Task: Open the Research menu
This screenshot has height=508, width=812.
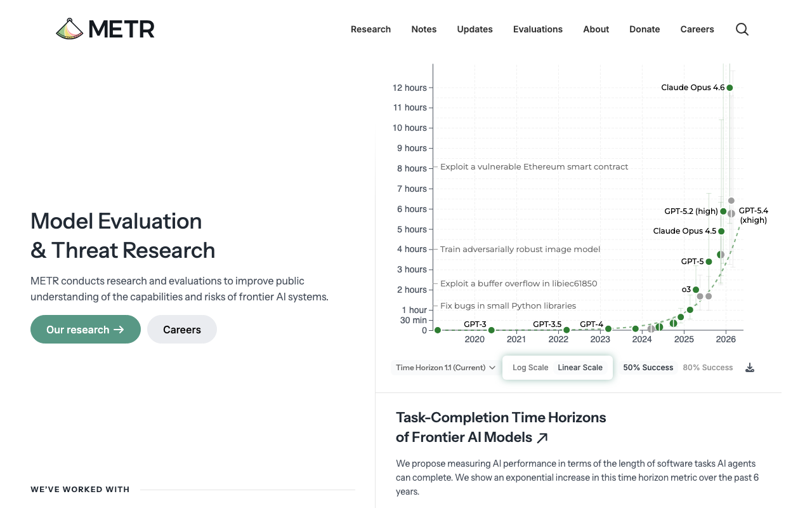Action: 370,29
